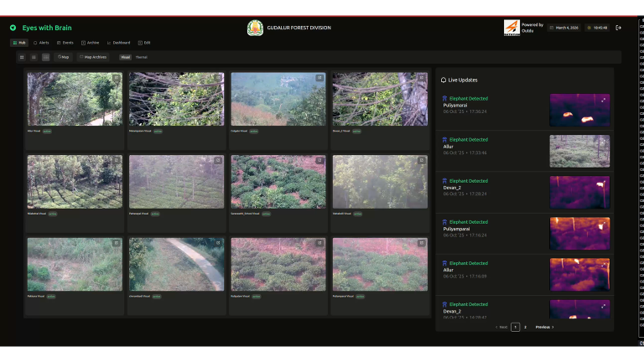The height and width of the screenshot is (362, 644).
Task: Click the Live Updates bell icon
Action: coord(444,80)
